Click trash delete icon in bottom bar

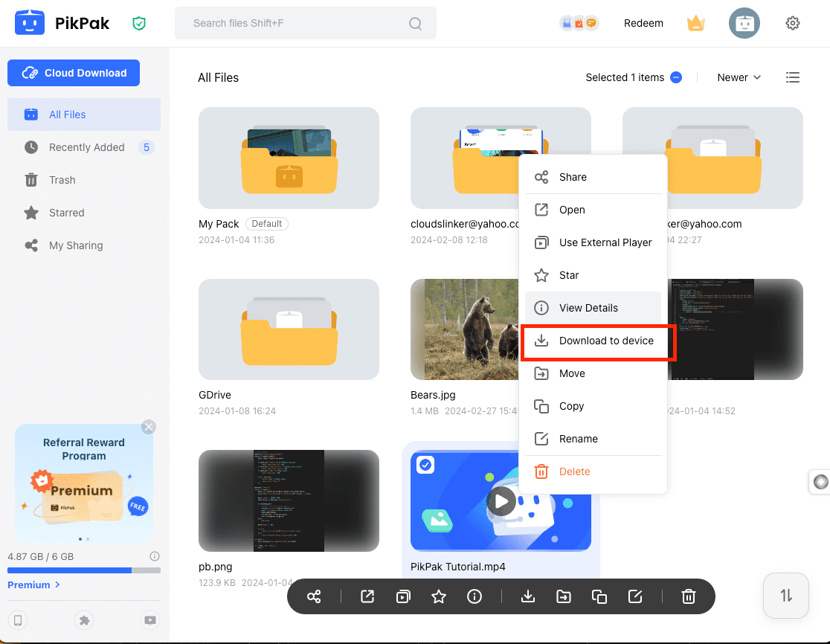(688, 597)
